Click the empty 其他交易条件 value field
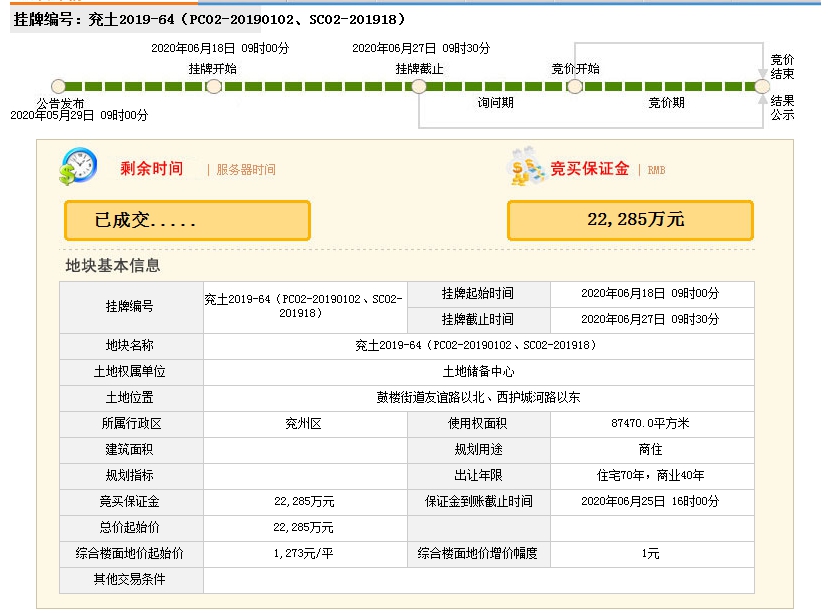830x613 pixels. [x=478, y=580]
